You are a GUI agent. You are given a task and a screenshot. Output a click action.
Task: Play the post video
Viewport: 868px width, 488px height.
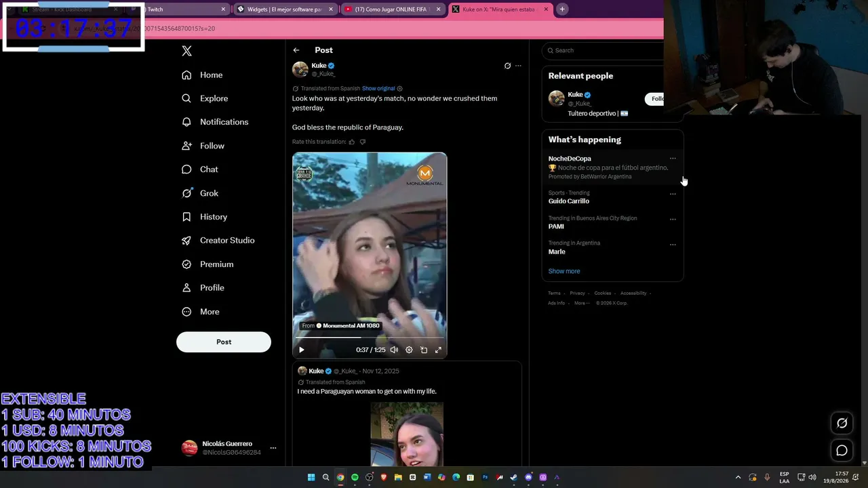point(302,350)
